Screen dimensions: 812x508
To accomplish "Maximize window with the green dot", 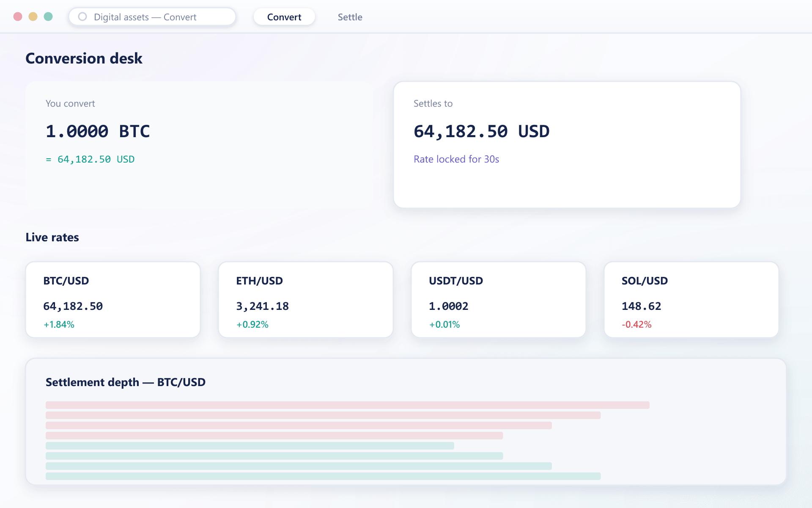I will point(48,17).
